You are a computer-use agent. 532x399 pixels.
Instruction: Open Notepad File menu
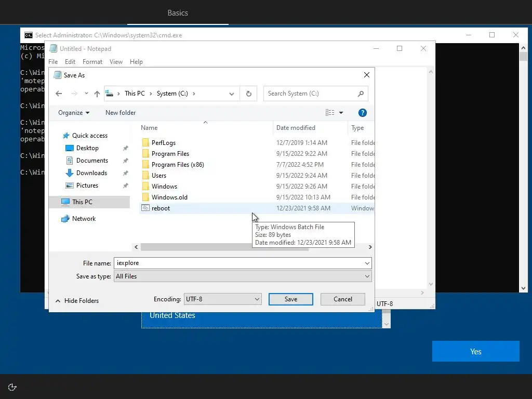pos(53,62)
